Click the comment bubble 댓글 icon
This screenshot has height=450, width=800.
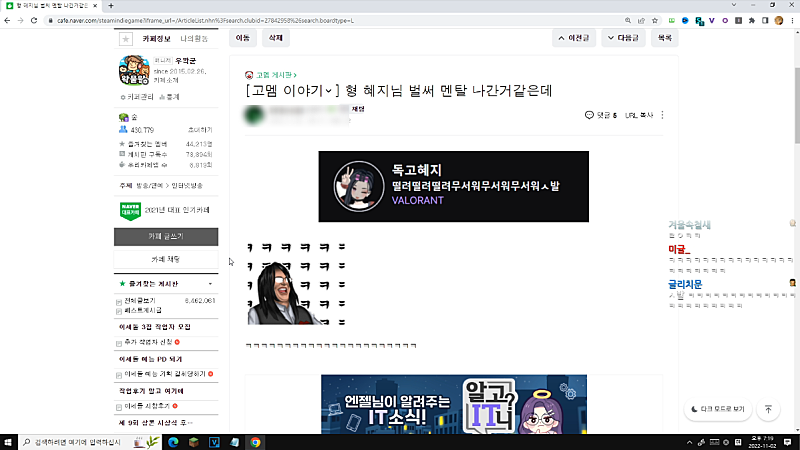[x=589, y=115]
